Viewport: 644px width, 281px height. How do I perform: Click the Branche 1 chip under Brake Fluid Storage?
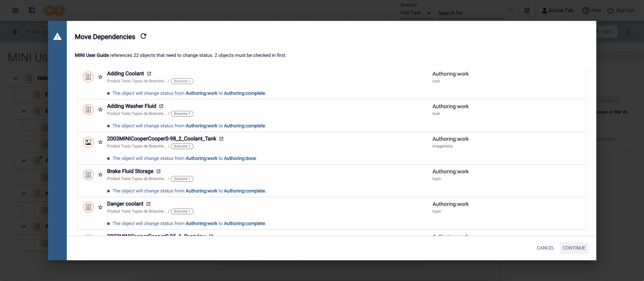pos(182,179)
